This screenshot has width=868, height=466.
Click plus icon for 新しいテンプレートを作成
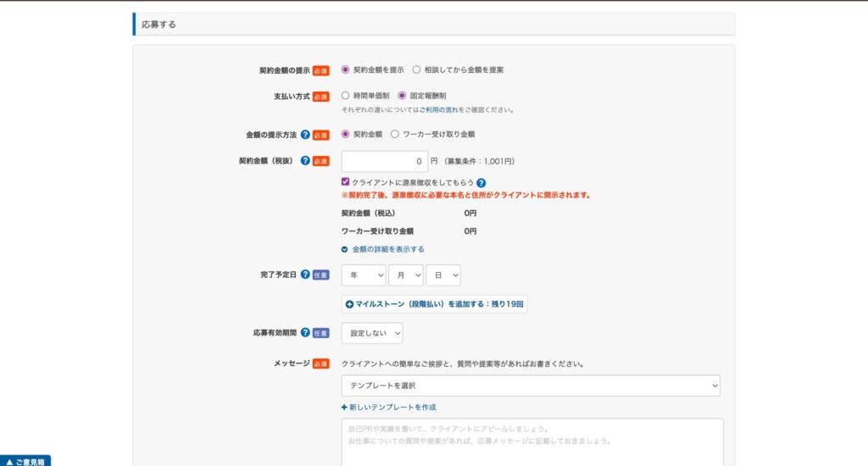click(x=345, y=408)
